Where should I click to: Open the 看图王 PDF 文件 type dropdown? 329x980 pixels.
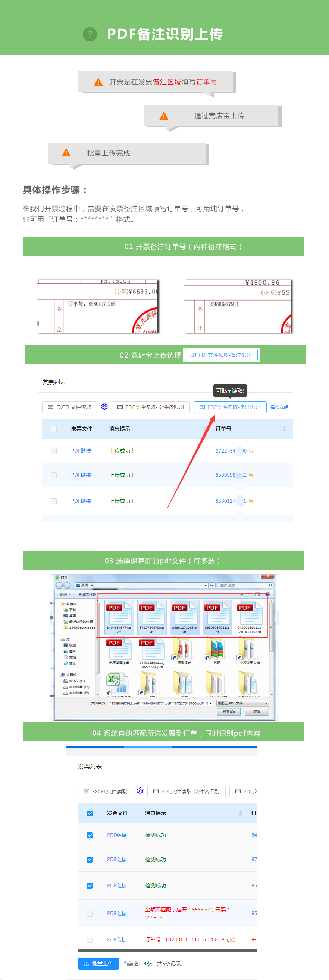click(x=242, y=703)
